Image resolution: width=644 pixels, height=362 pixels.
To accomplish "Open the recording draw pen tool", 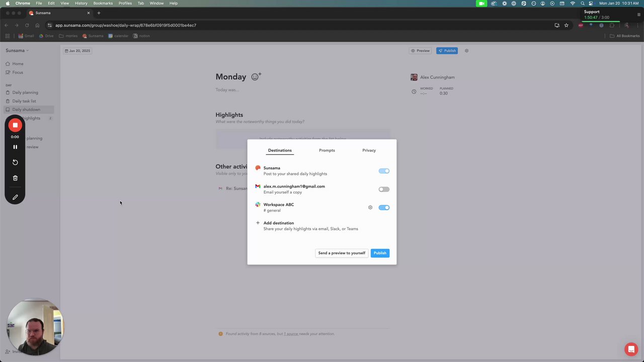I will (x=15, y=197).
